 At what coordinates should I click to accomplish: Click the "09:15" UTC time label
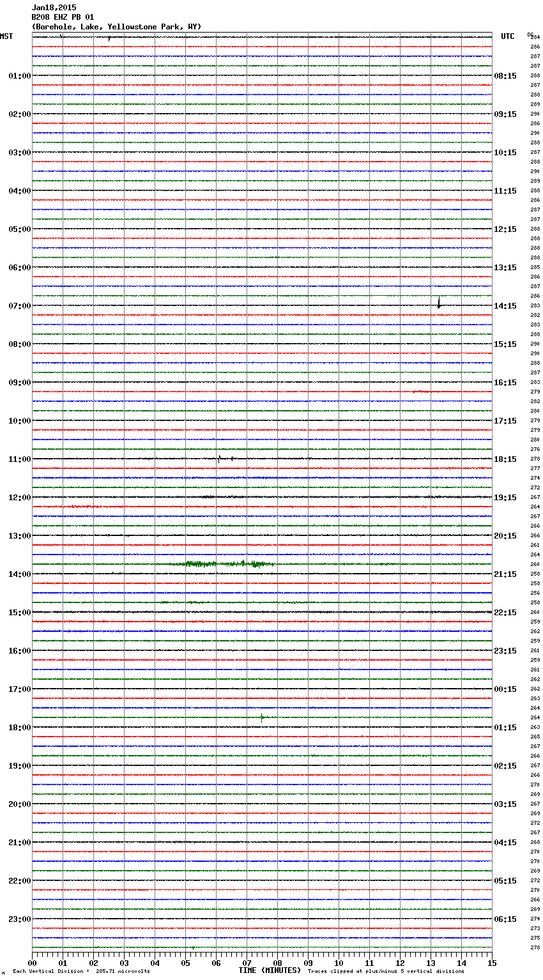[x=505, y=114]
